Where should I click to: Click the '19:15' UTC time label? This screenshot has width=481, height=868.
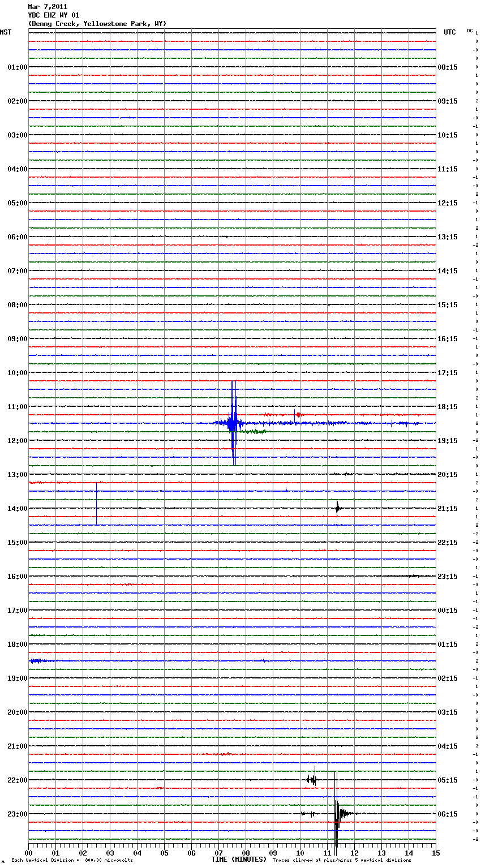click(448, 441)
